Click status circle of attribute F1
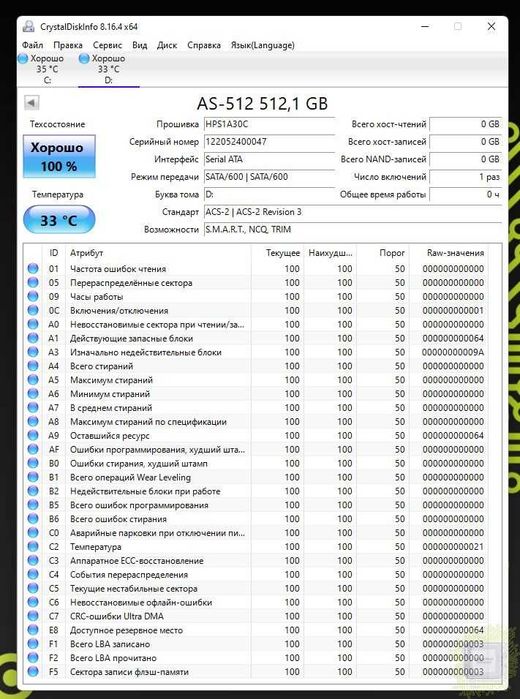The width and height of the screenshot is (520, 699). click(33, 643)
